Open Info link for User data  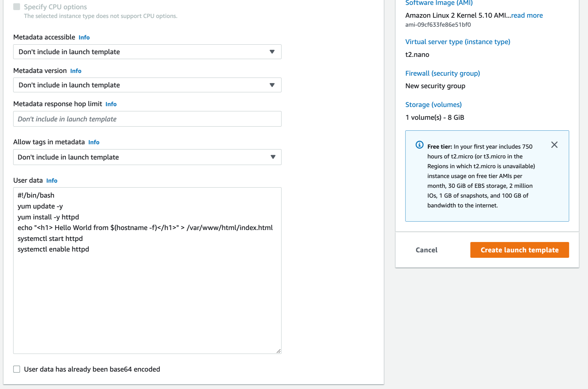point(52,180)
